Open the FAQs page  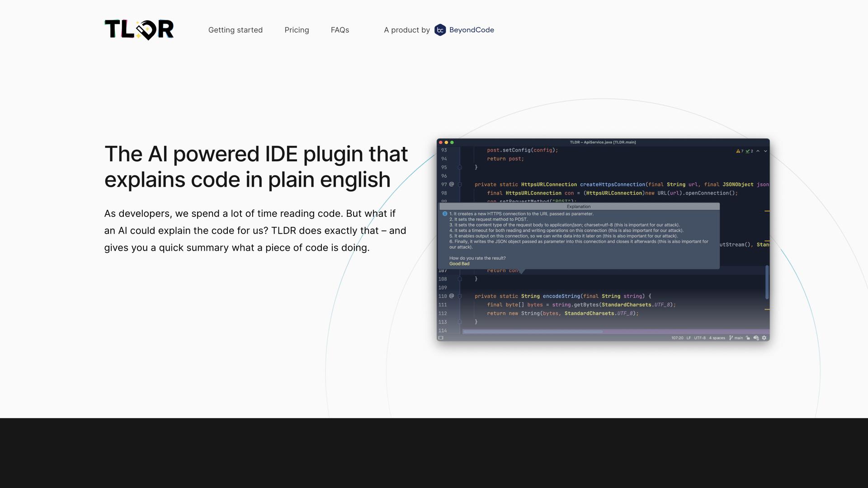340,30
